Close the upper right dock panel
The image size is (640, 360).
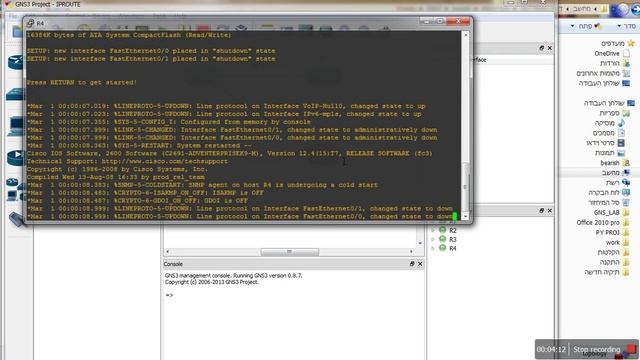(549, 48)
